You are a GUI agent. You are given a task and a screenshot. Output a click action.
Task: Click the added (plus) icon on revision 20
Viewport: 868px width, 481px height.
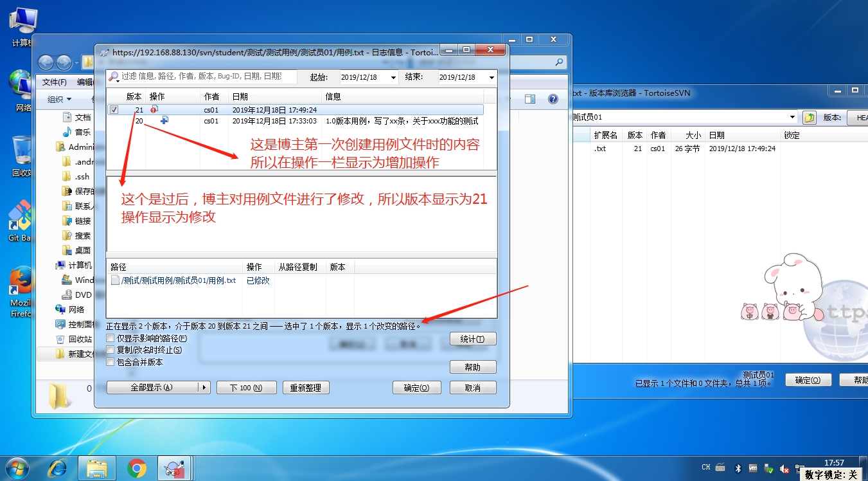point(166,120)
